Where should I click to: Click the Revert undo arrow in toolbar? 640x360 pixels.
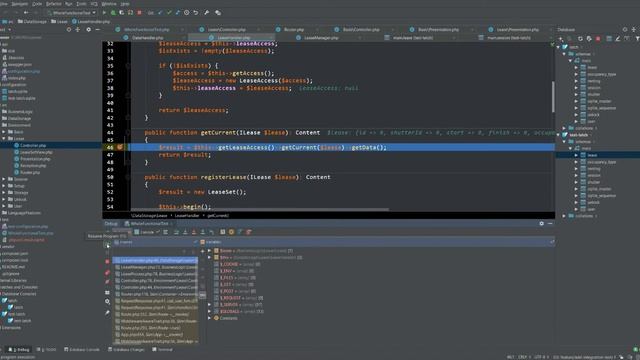tap(196, 13)
